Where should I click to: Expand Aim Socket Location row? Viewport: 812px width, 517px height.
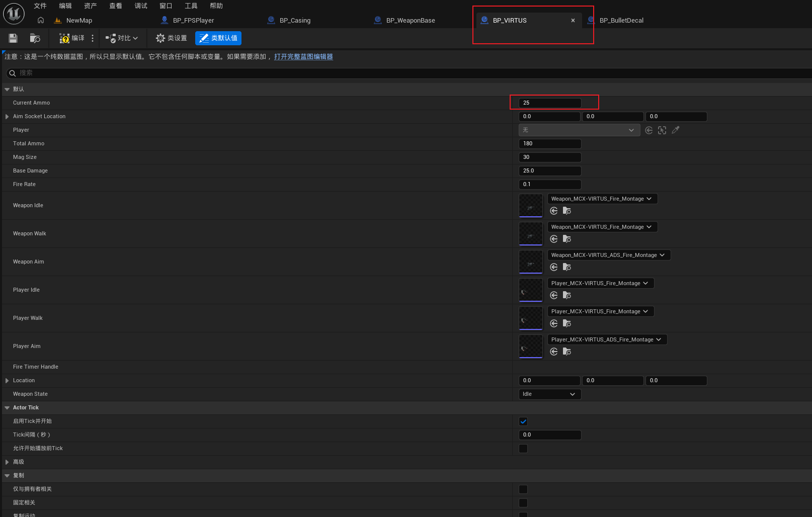(7, 117)
